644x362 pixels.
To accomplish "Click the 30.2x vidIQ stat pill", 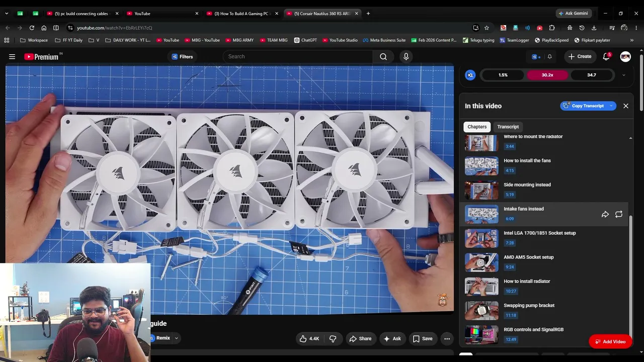I will 547,75.
